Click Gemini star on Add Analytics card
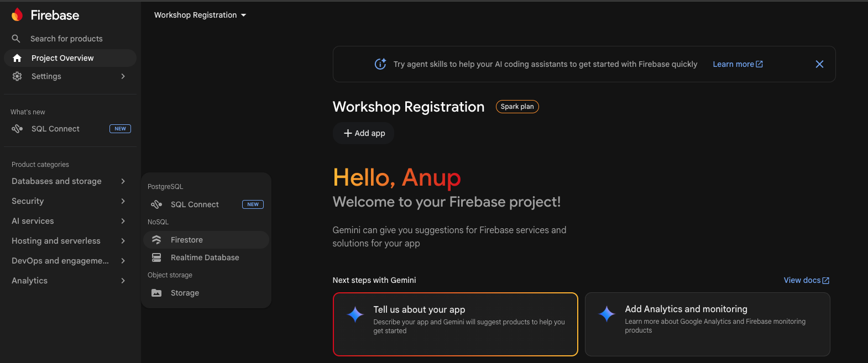This screenshot has height=363, width=868. coord(606,314)
